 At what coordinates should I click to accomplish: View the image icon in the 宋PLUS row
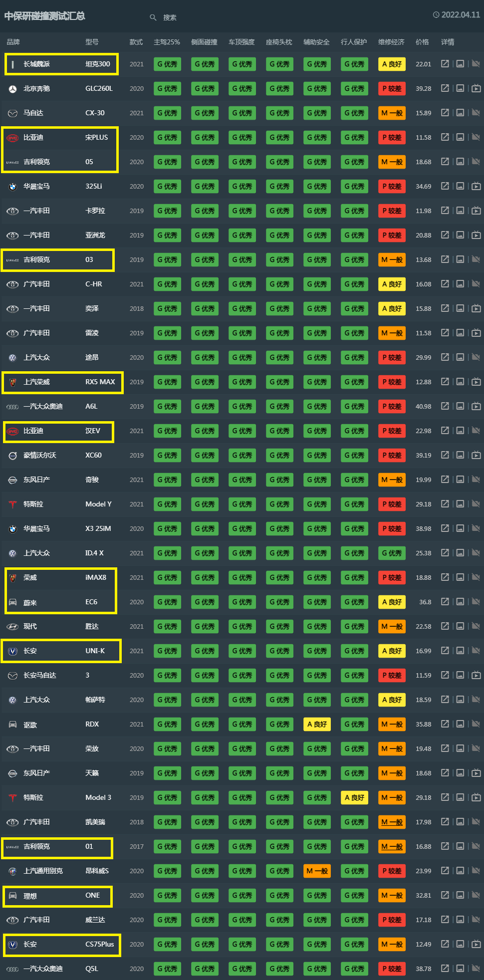coord(460,137)
